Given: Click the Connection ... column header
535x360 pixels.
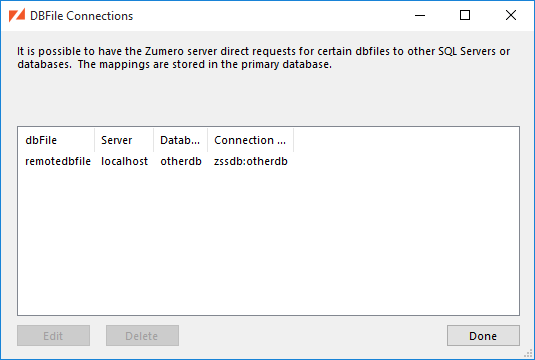Looking at the screenshot, I should coord(250,140).
